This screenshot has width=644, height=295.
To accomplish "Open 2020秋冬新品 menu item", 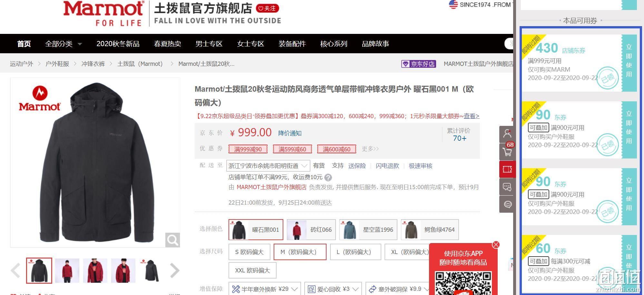I will tap(118, 44).
